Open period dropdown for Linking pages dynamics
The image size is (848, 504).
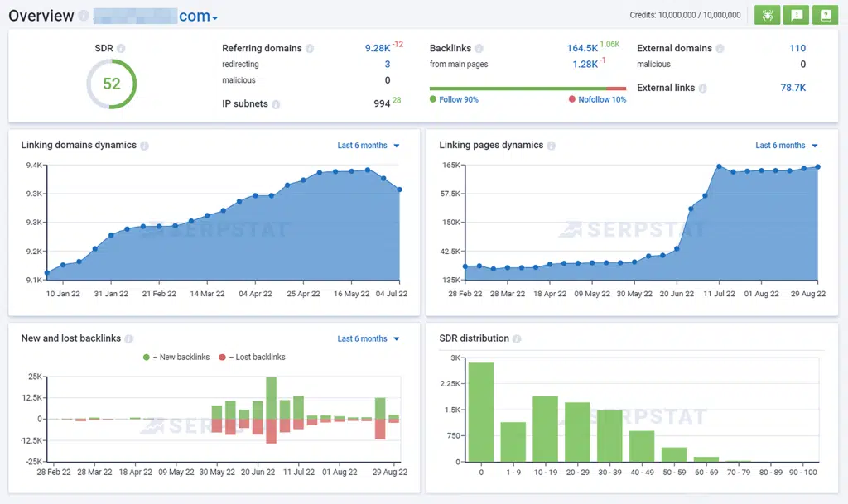coord(787,146)
